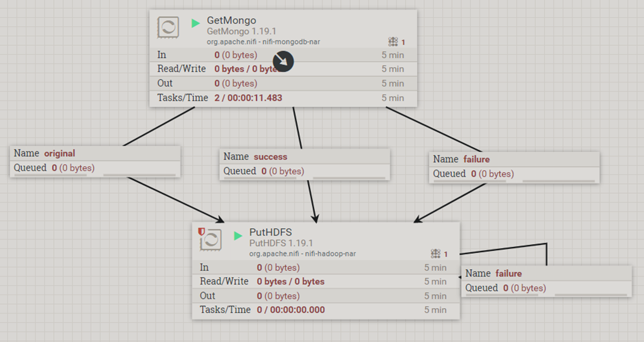Click the GetMongo processor type icon

pos(168,28)
